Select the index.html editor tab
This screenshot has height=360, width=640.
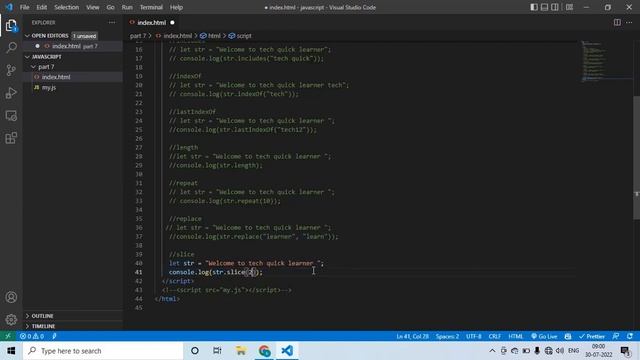point(151,22)
